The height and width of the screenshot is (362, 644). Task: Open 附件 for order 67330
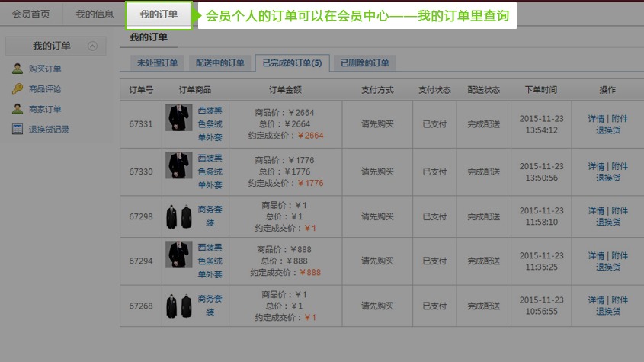coord(620,166)
